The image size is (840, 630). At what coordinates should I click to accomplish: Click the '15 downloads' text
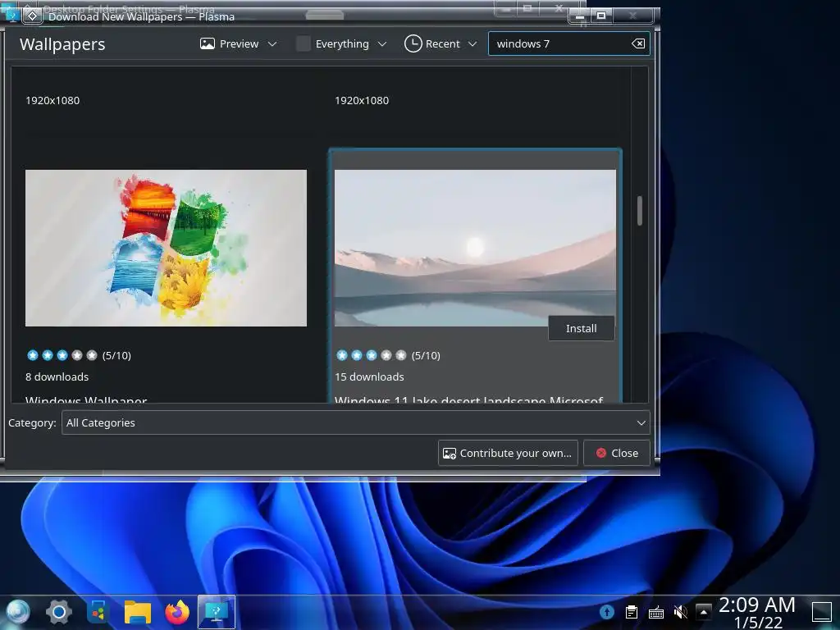point(369,377)
